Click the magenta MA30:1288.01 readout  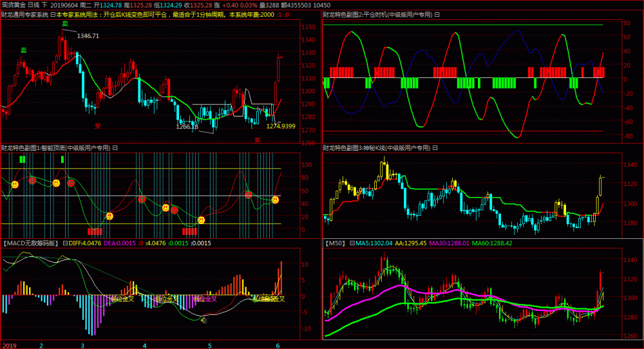tap(449, 243)
